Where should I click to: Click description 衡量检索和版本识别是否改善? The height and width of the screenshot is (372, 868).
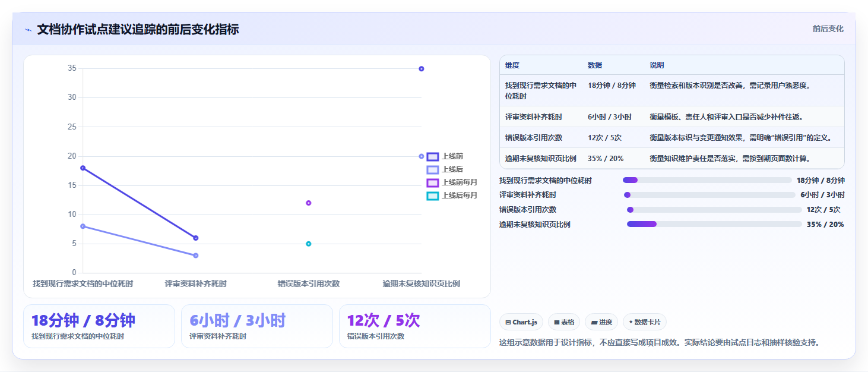(730, 86)
